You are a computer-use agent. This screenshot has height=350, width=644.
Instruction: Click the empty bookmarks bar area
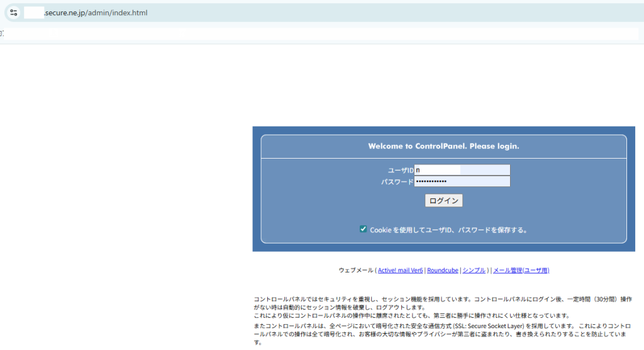[x=314, y=33]
